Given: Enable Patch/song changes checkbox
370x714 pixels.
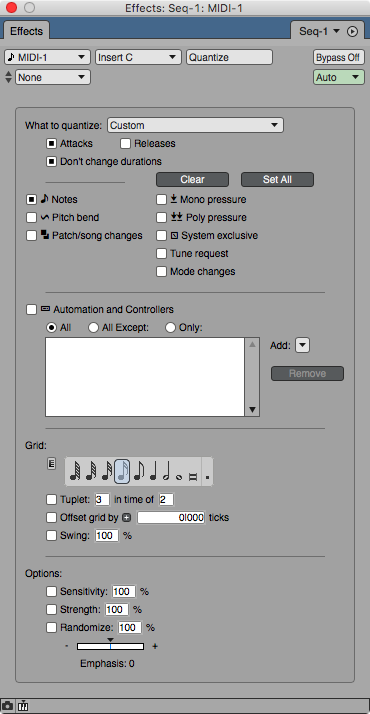Looking at the screenshot, I should pyautogui.click(x=31, y=235).
